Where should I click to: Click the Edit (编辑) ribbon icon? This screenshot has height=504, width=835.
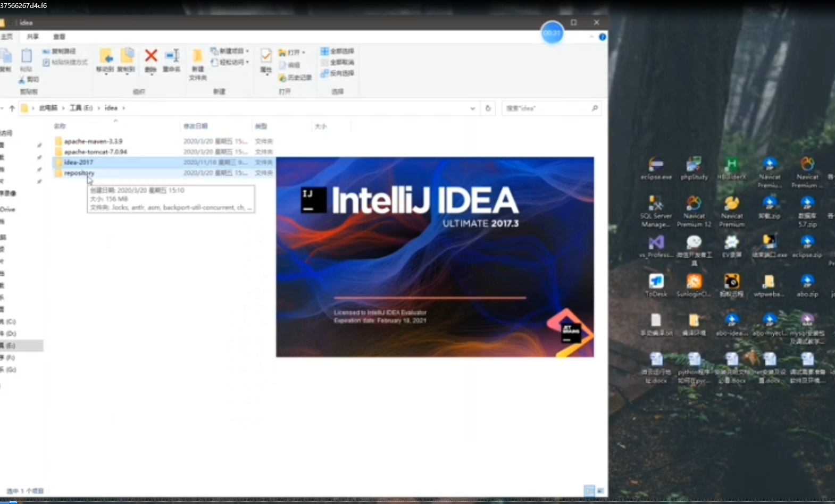click(x=290, y=65)
